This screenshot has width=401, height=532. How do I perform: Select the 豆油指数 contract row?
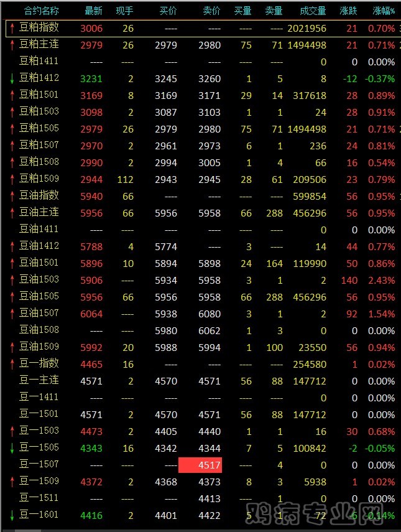coord(203,196)
